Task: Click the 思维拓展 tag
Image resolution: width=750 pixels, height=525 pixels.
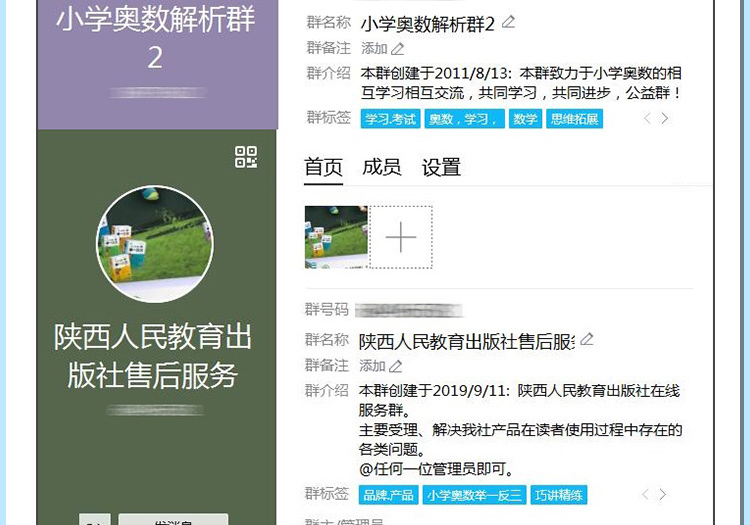Action: (574, 119)
